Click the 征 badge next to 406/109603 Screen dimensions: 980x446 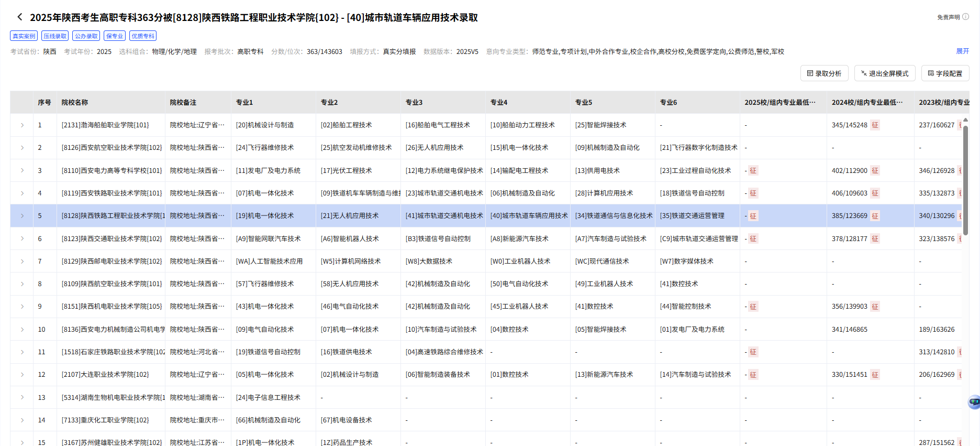[x=875, y=193]
